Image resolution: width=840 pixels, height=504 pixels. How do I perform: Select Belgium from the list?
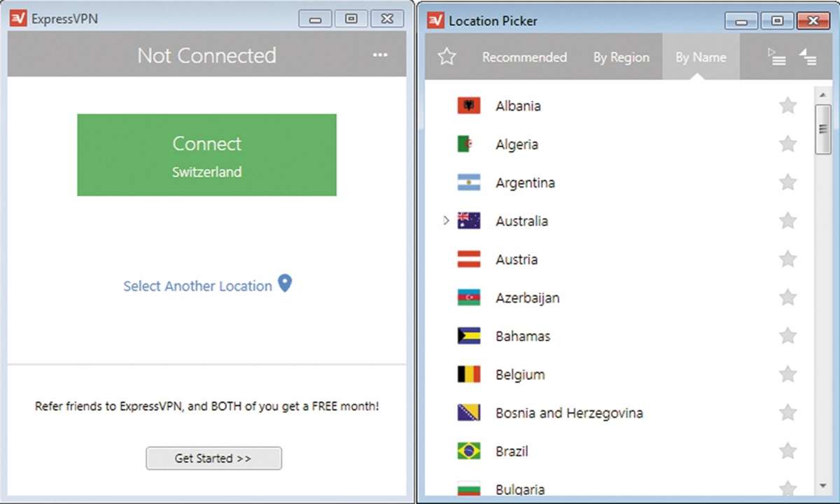click(520, 374)
